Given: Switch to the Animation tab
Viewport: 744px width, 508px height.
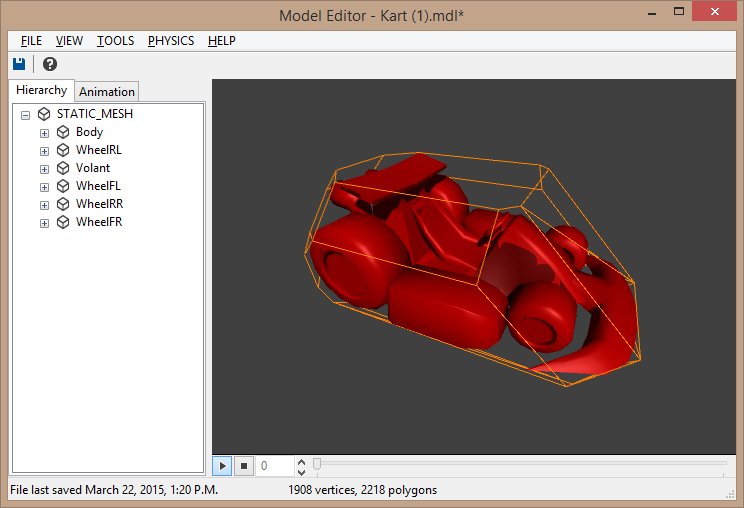Looking at the screenshot, I should pos(107,92).
